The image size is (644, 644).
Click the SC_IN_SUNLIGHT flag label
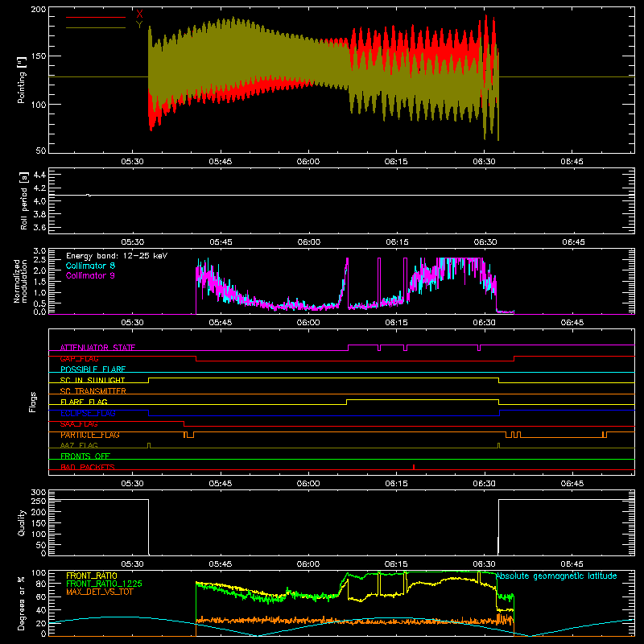[x=93, y=380]
